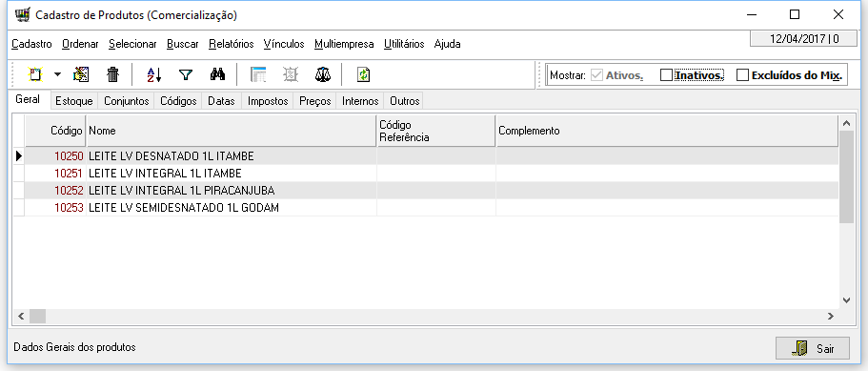The image size is (868, 371).
Task: Click the new product record icon
Action: pos(35,74)
